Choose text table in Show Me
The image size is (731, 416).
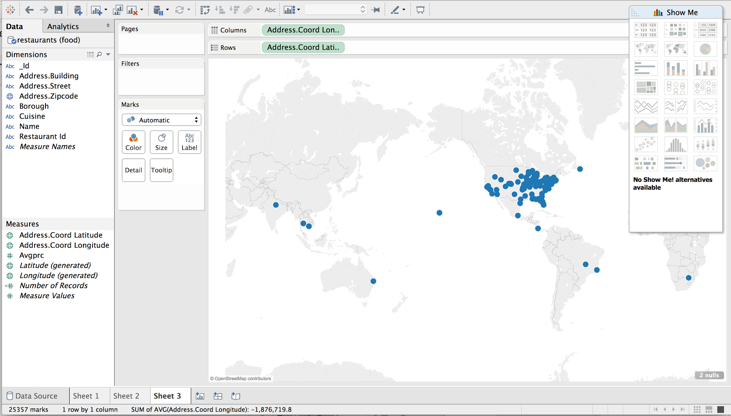click(646, 30)
